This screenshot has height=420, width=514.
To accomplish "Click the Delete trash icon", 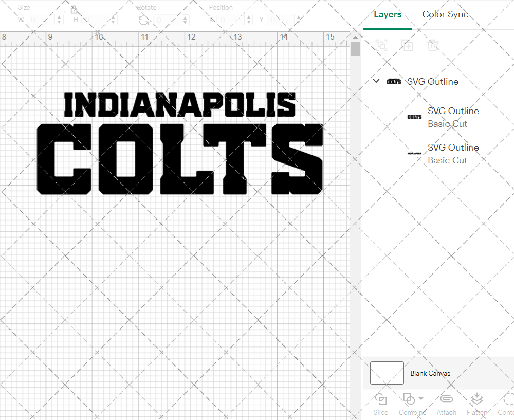I will (x=433, y=45).
